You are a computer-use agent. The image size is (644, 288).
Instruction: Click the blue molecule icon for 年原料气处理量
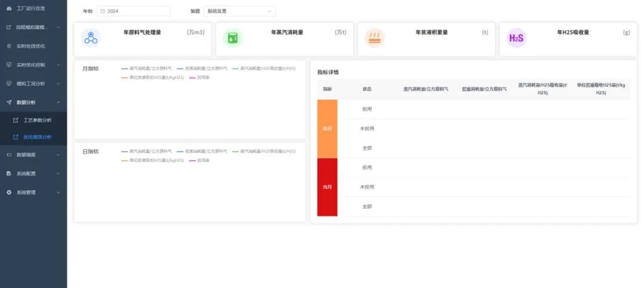(x=91, y=38)
